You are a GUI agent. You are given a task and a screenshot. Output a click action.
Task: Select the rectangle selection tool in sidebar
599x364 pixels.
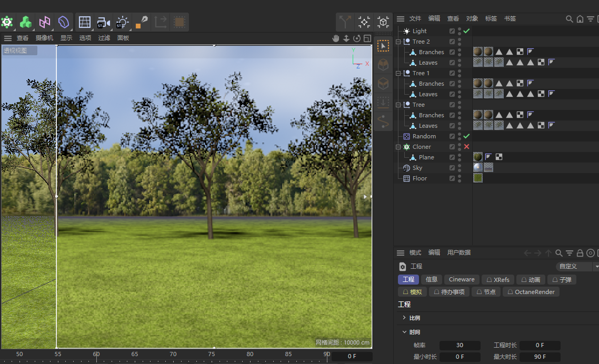[x=383, y=46]
